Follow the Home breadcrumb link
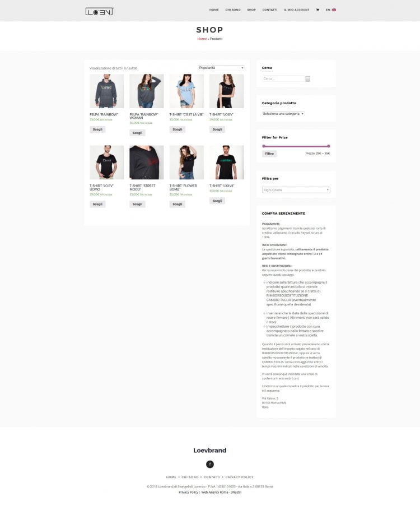 tap(202, 39)
